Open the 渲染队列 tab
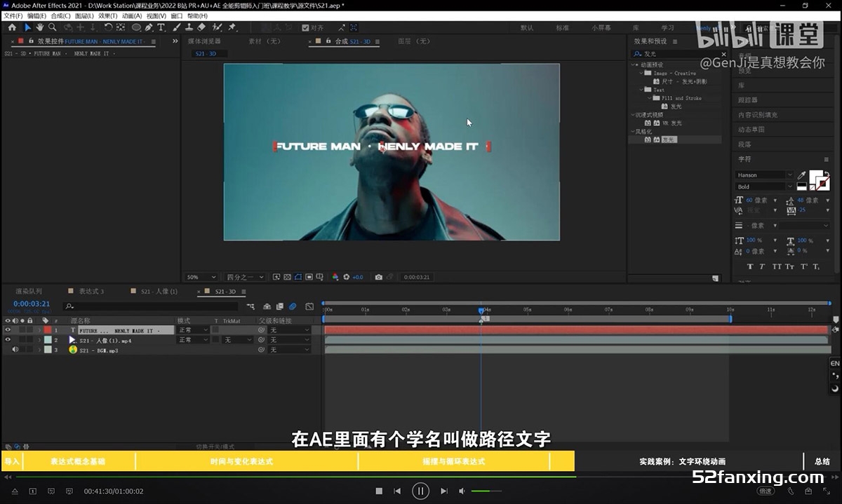Viewport: 842px width, 504px height. (29, 291)
